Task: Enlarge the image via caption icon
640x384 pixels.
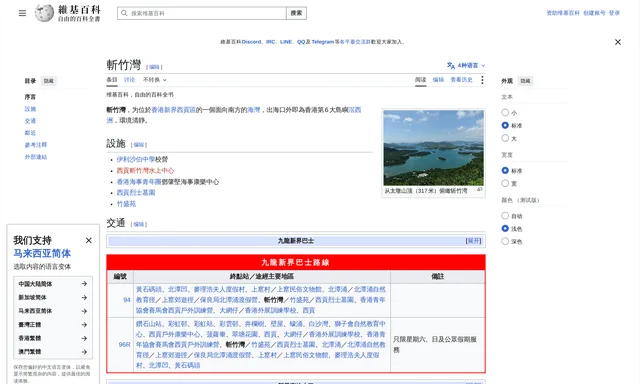Action: pos(480,190)
